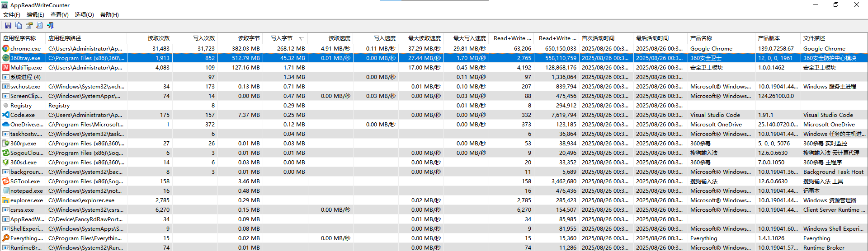Sort list by 读取次数 column header
Image resolution: width=868 pixels, height=251 pixels.
(158, 38)
